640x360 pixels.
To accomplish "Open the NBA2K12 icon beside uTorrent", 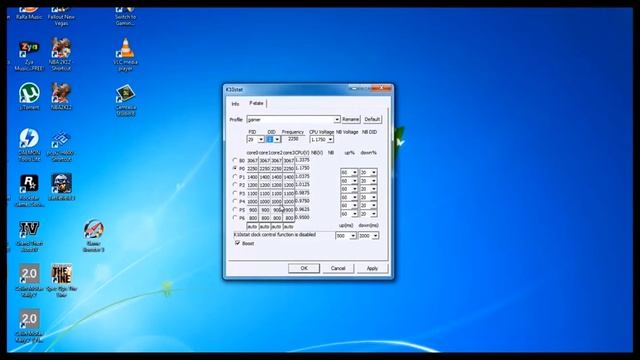I will point(61,96).
